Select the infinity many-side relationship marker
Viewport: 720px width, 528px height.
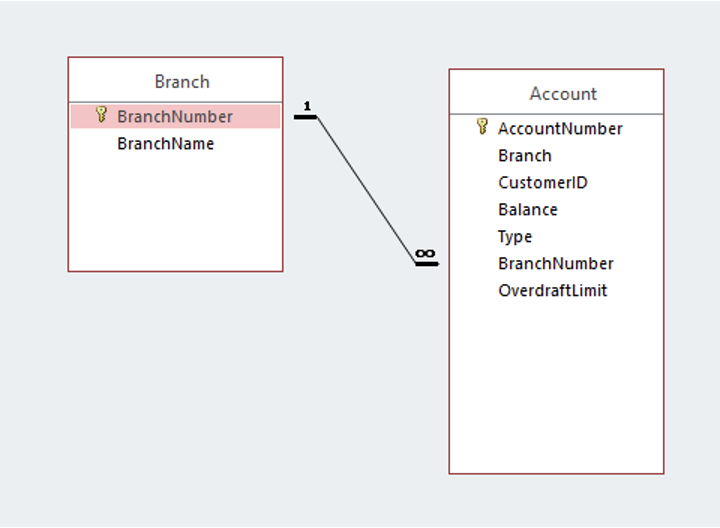click(x=425, y=254)
